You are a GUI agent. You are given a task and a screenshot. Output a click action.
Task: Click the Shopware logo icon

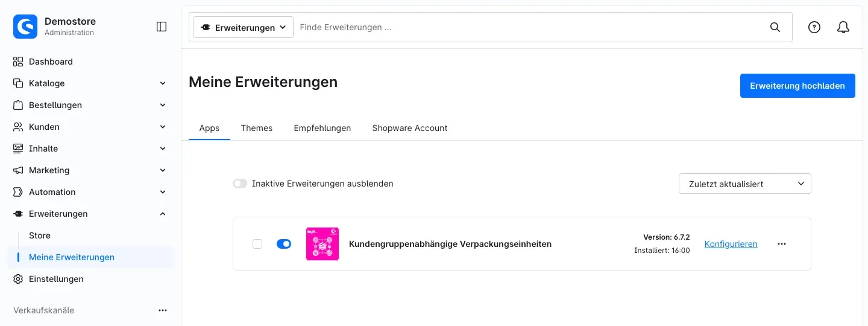tap(25, 27)
